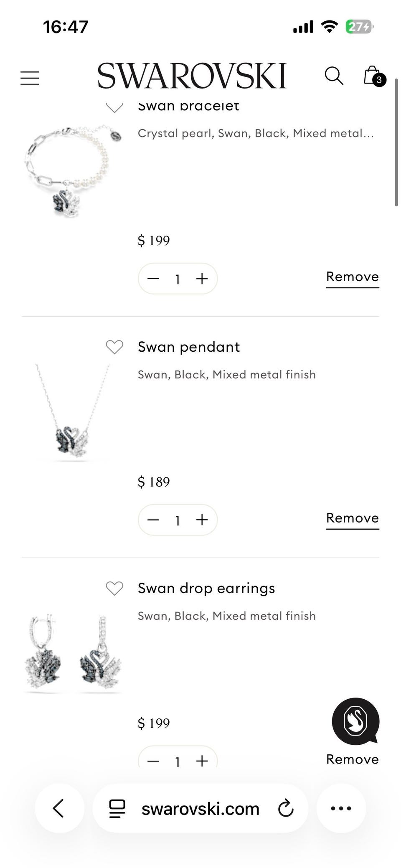Screen dimensions: 401x868
Task: Open the Swan drop earrings product title
Action: pos(206,588)
